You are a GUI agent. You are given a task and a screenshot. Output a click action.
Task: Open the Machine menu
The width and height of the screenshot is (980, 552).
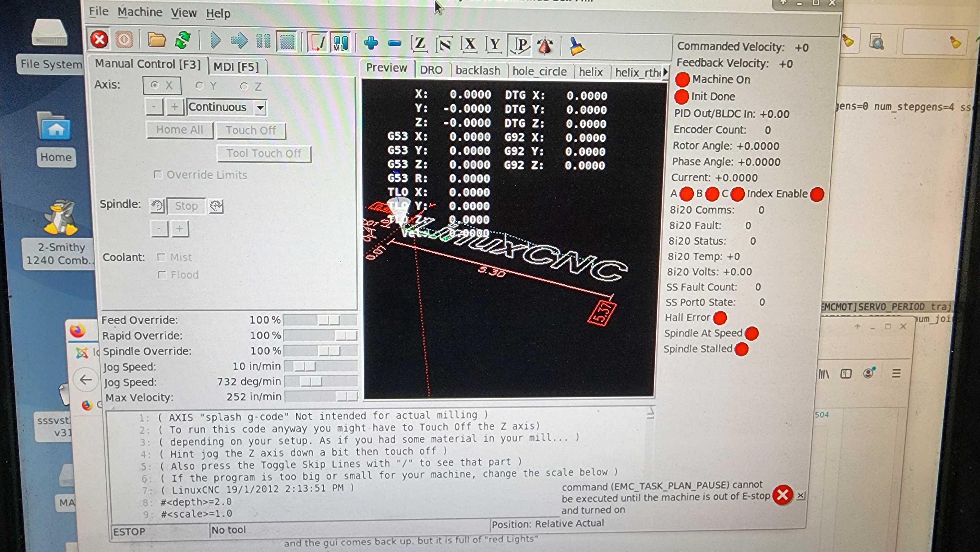click(140, 12)
